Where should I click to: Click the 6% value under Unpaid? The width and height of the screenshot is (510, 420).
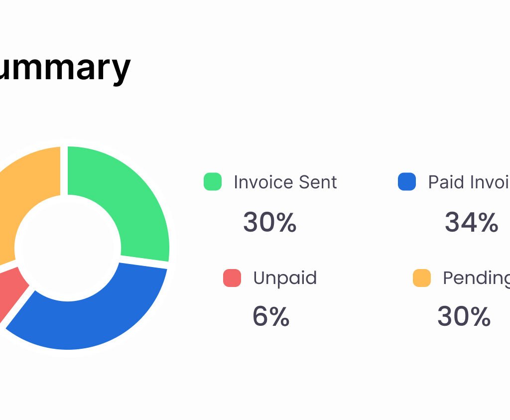coord(271,316)
